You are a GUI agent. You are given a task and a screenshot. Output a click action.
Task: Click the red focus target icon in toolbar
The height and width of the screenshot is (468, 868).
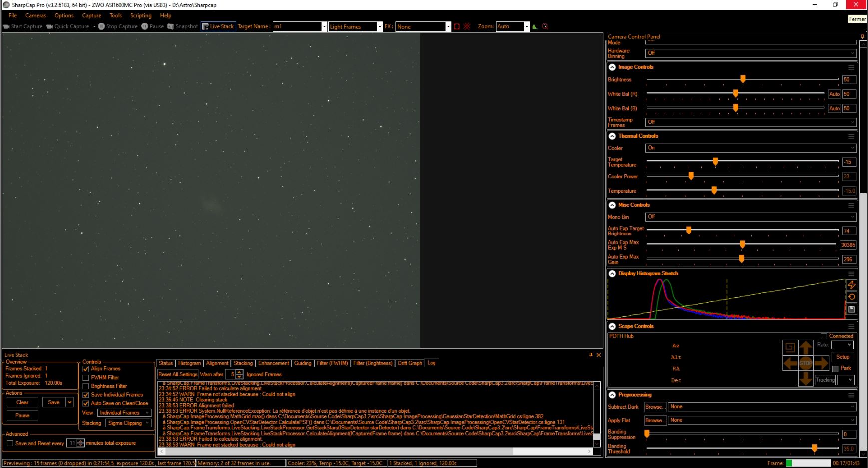[545, 26]
